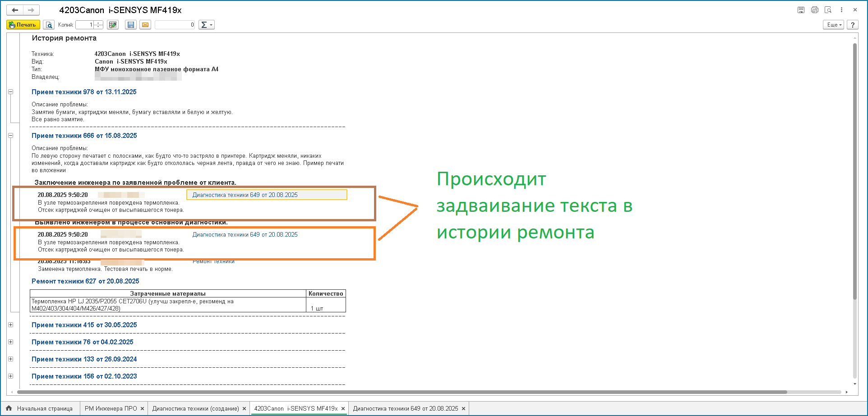Click the home icon for Начальная страница

tap(9, 408)
